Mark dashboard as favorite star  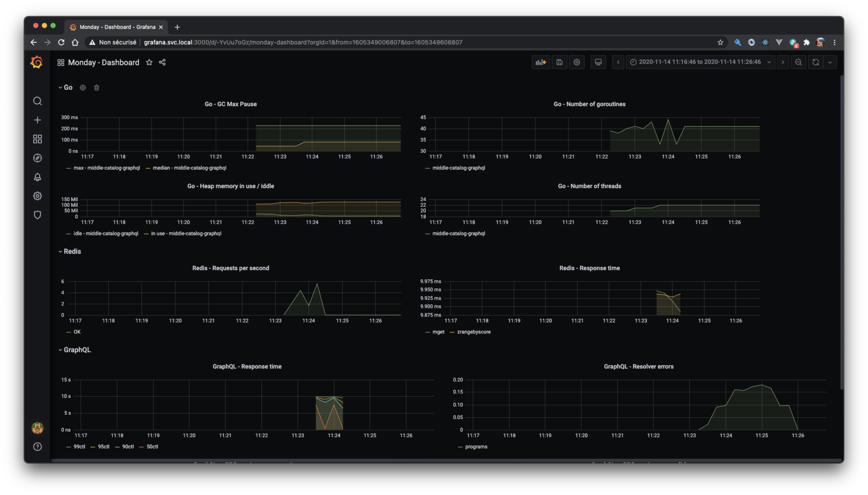[x=149, y=62]
